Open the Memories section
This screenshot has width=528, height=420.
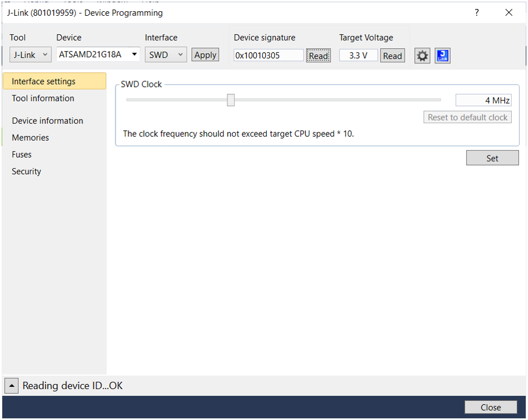[30, 138]
